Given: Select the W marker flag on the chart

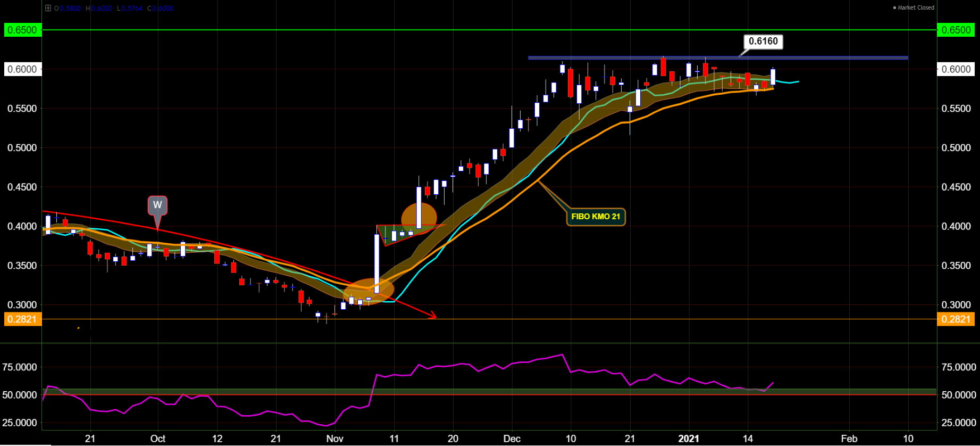Looking at the screenshot, I should (x=157, y=205).
